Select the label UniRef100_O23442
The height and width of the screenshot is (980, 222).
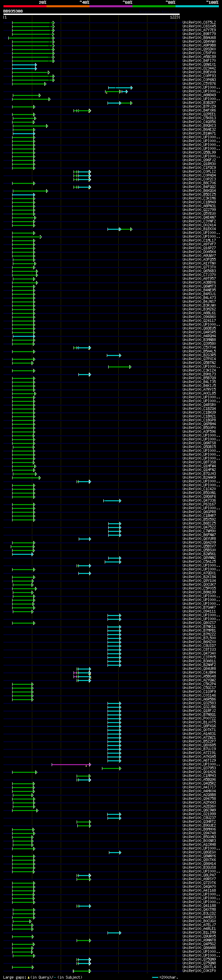pos(199,68)
